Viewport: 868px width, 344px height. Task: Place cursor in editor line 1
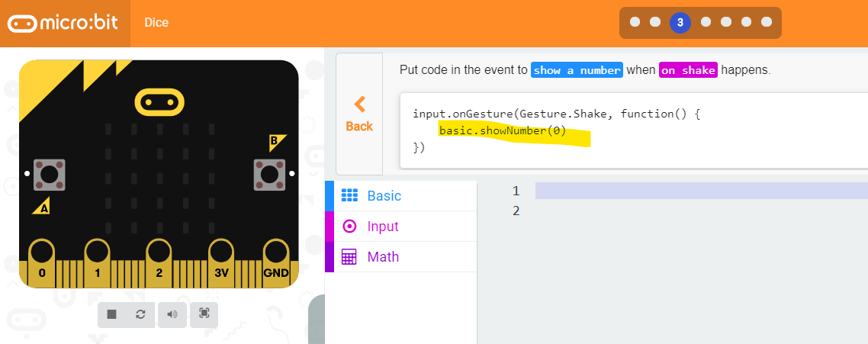coord(702,191)
